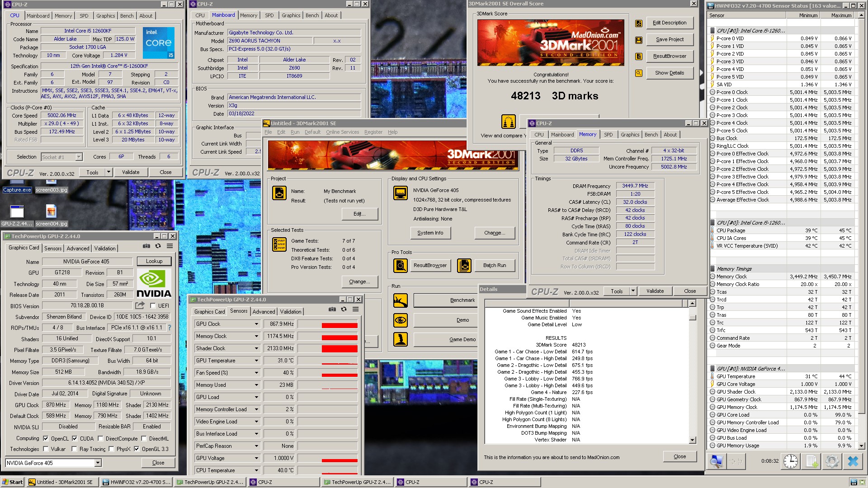868x488 pixels.
Task: Open the PerfCap Reason sensor dropdown arrow
Action: coord(256,446)
